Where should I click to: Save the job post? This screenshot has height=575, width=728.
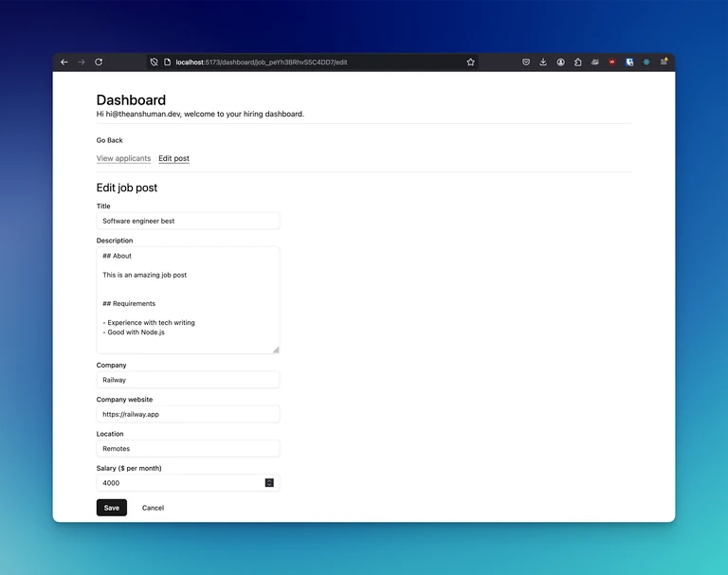click(x=112, y=508)
